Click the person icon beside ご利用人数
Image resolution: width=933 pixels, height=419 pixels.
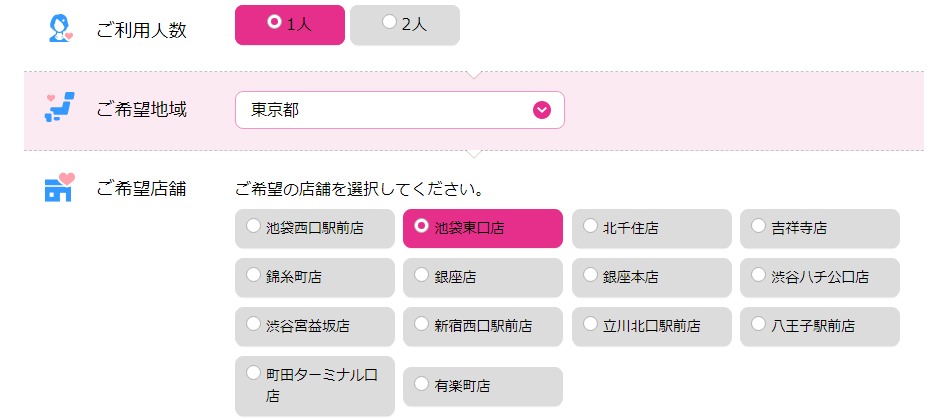(60, 29)
